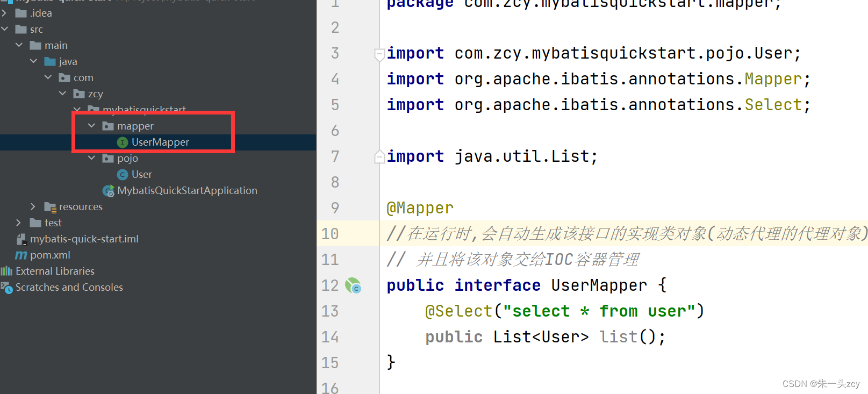
Task: Click the list() method name
Action: click(x=619, y=337)
